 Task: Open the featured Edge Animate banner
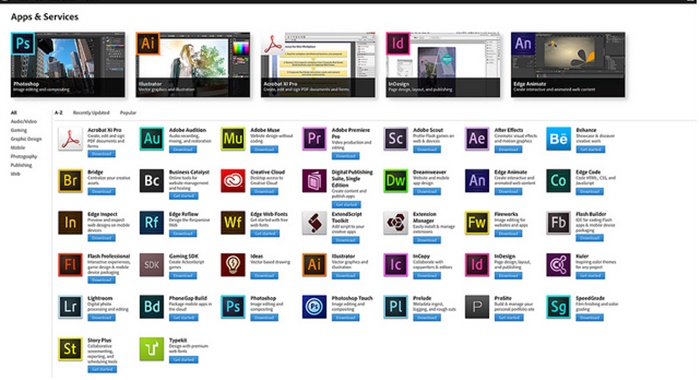pyautogui.click(x=568, y=65)
